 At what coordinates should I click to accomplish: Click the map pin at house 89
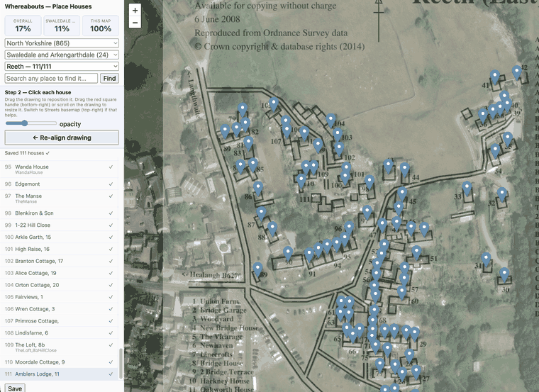coord(258,269)
